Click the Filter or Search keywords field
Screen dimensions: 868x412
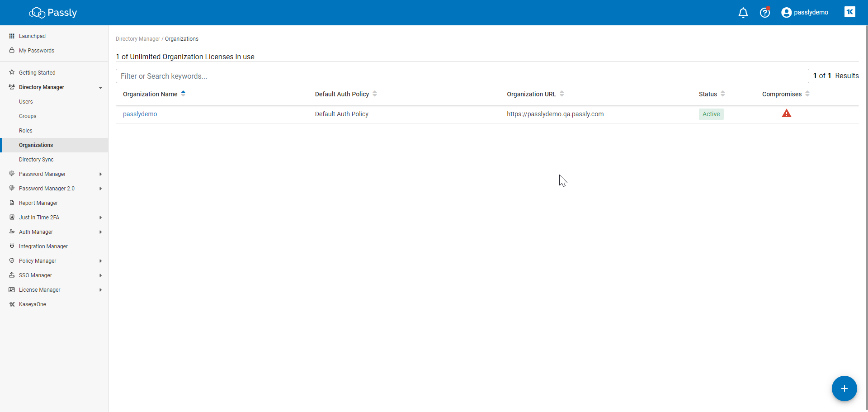(462, 76)
